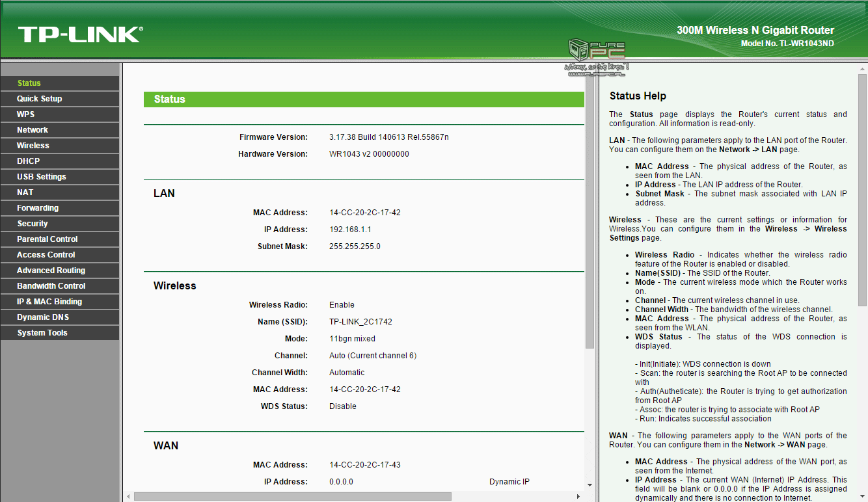
Task: Open Parental Control page
Action: click(x=60, y=239)
